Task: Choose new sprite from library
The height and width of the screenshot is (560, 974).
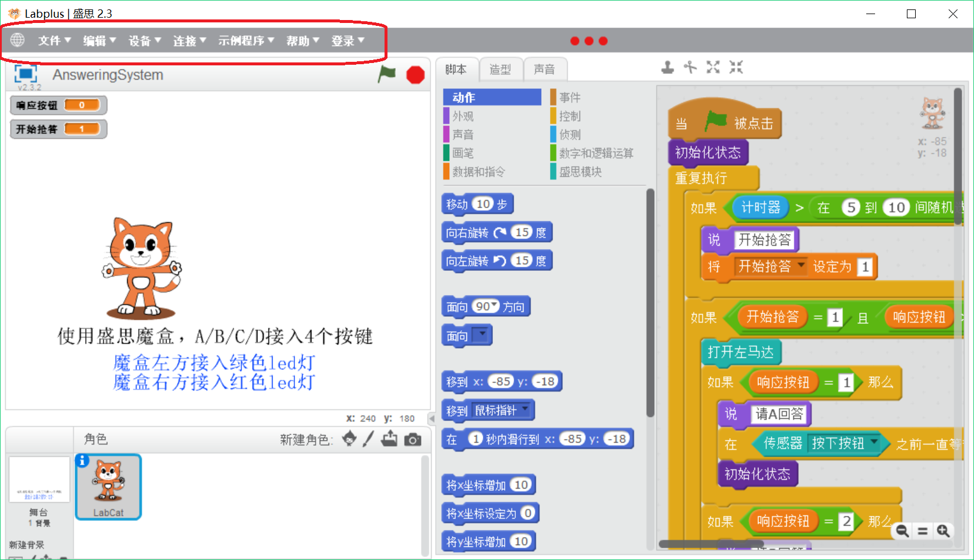Action: 349,439
